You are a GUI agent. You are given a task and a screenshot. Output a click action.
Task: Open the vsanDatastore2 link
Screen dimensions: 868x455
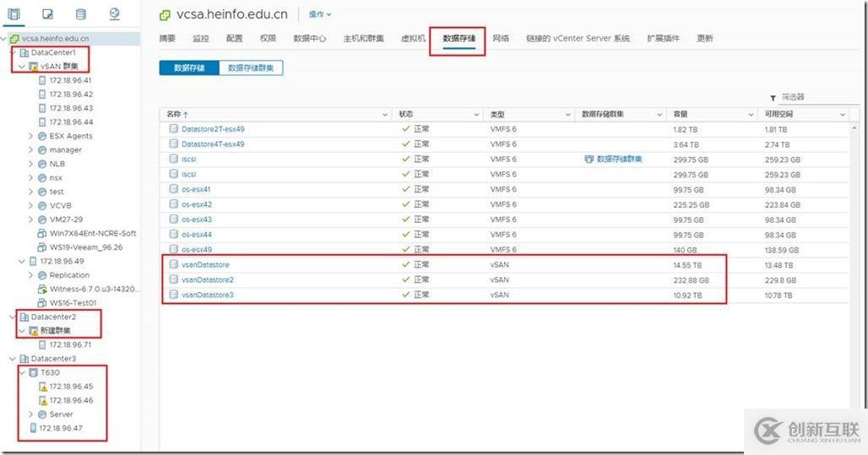[208, 279]
